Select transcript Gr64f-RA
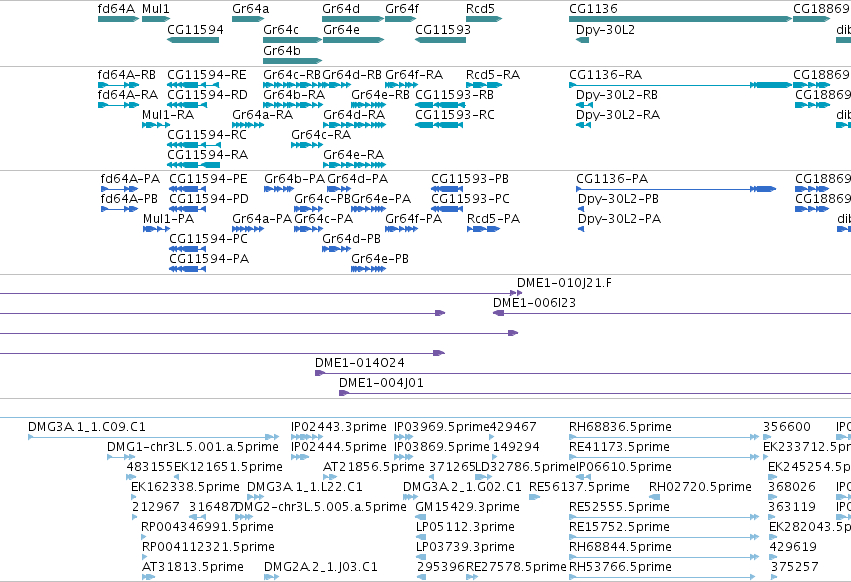The width and height of the screenshot is (851, 582). (414, 75)
